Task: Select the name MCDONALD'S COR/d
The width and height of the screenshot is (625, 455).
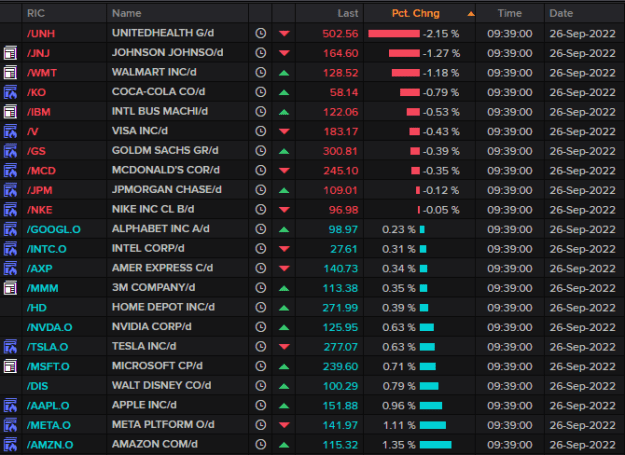Action: click(165, 170)
